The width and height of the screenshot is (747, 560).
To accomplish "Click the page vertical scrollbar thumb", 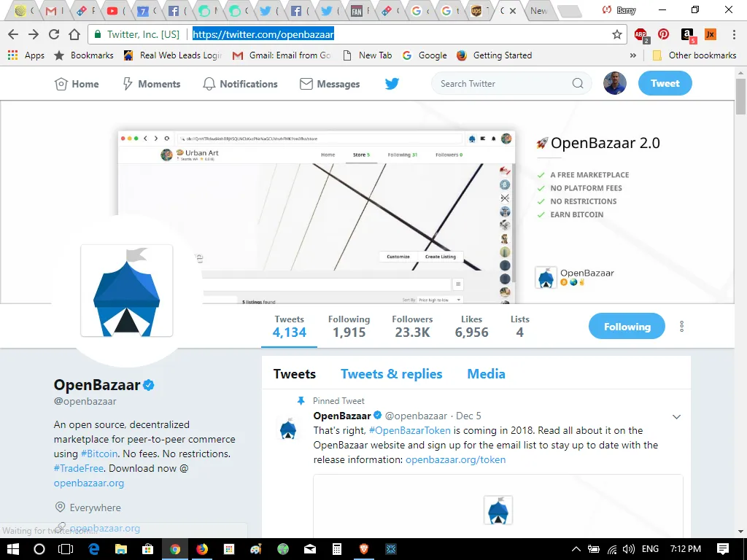I will (x=740, y=97).
